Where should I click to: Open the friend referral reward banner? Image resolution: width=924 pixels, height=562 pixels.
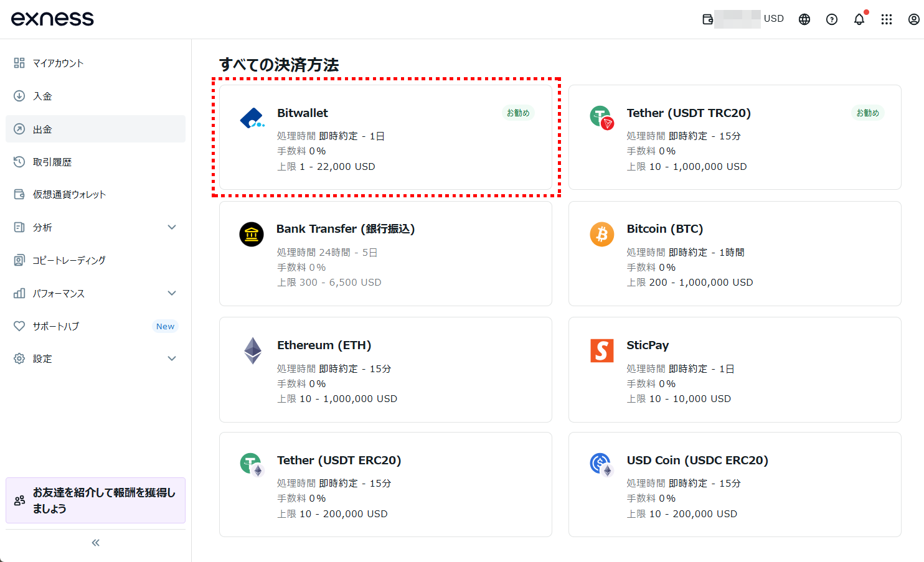(95, 500)
